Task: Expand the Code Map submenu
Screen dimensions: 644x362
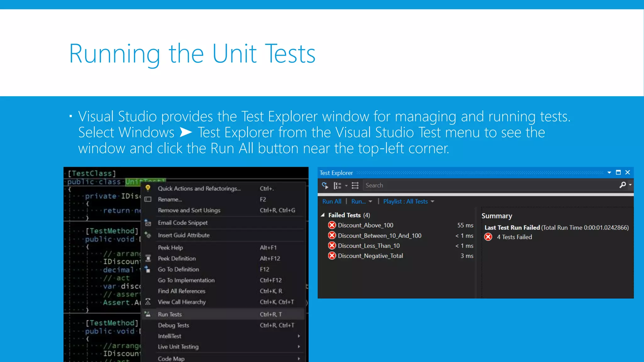Action: click(x=299, y=359)
